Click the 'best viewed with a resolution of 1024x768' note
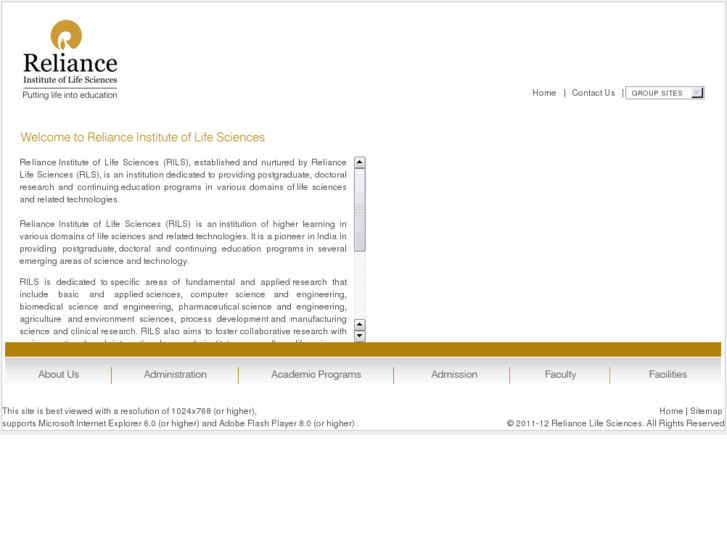727x545 pixels. point(129,411)
